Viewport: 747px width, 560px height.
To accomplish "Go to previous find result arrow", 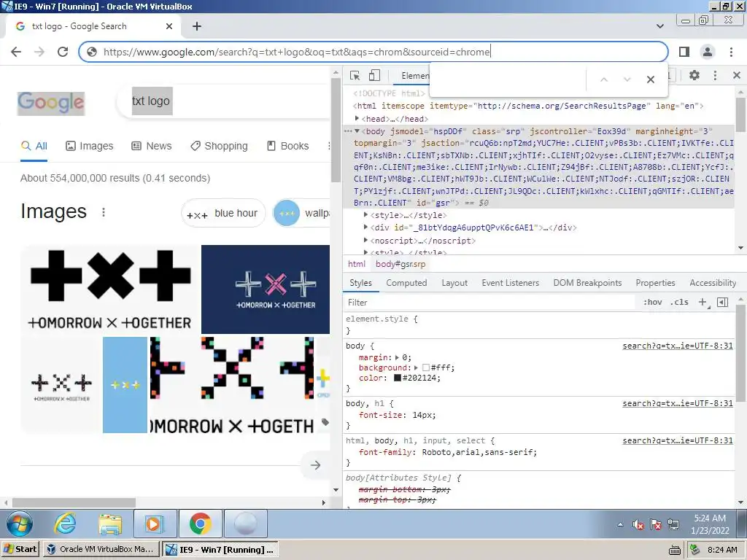I will pyautogui.click(x=603, y=79).
